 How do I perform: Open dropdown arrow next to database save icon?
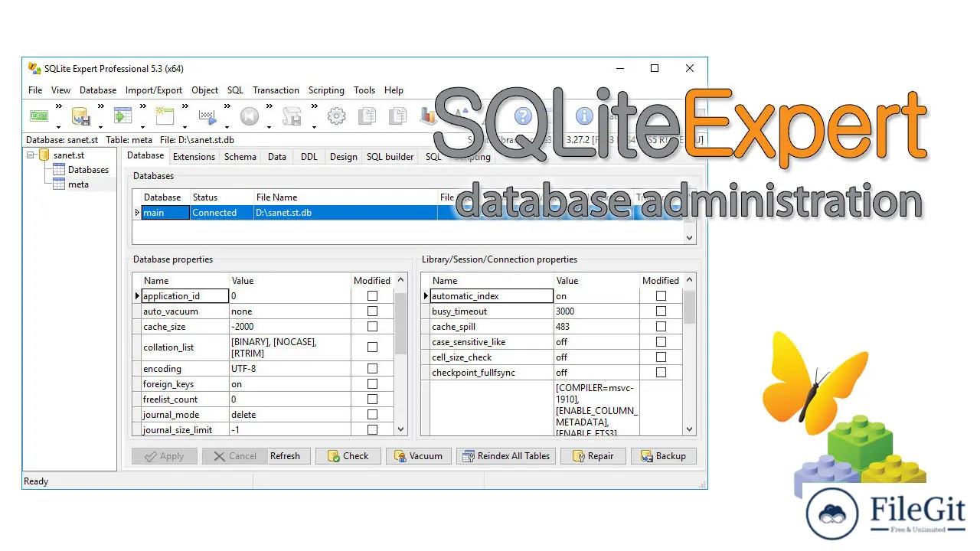click(100, 127)
